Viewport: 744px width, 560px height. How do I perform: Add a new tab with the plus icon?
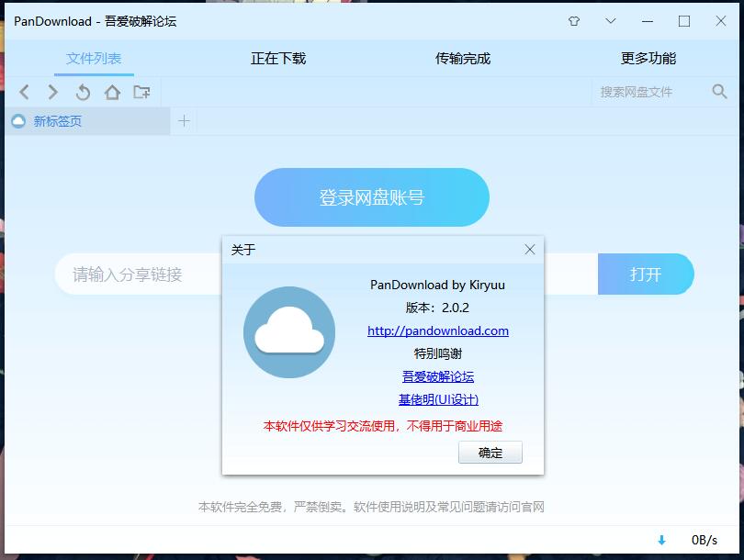[x=184, y=121]
